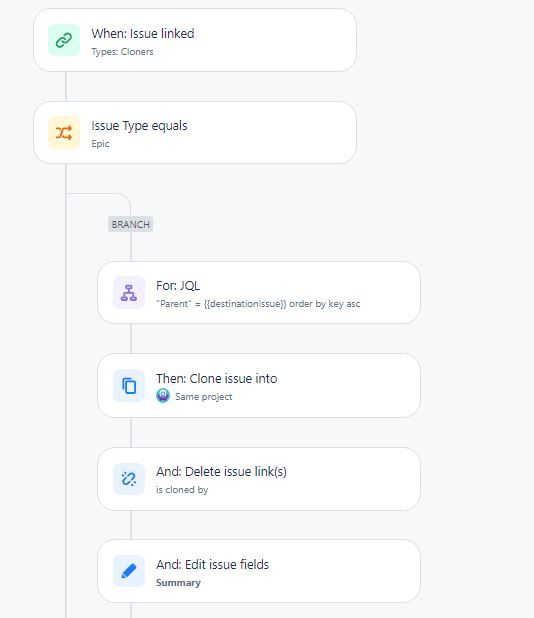
Task: Click the green link trigger icon
Action: click(x=64, y=40)
